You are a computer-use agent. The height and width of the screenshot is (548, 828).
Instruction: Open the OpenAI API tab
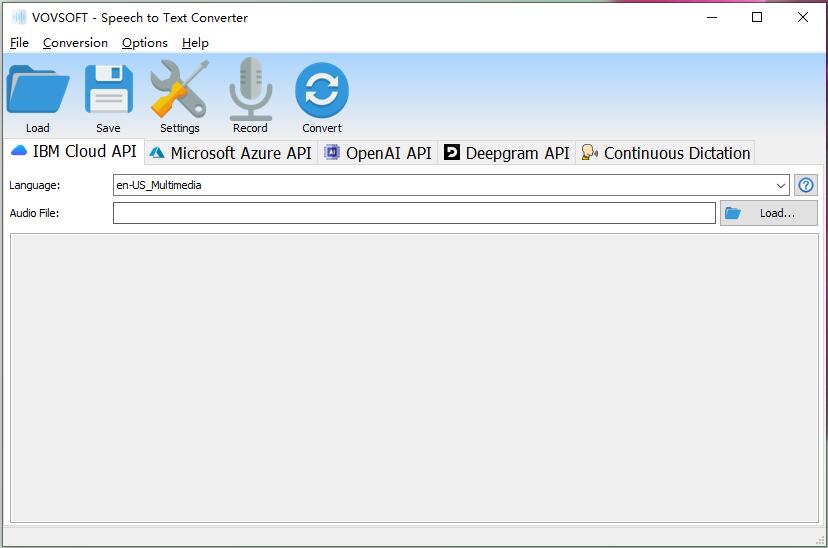(378, 153)
